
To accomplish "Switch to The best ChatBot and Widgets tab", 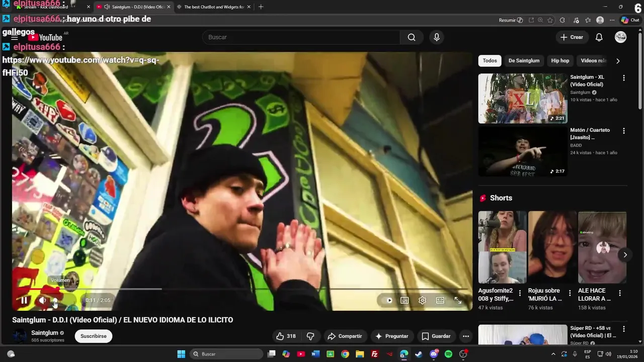I will pos(214,7).
